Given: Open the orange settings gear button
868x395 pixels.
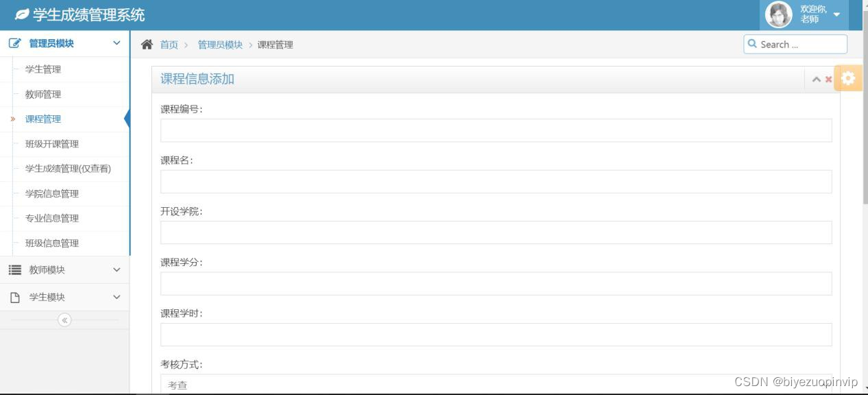Looking at the screenshot, I should pos(848,78).
